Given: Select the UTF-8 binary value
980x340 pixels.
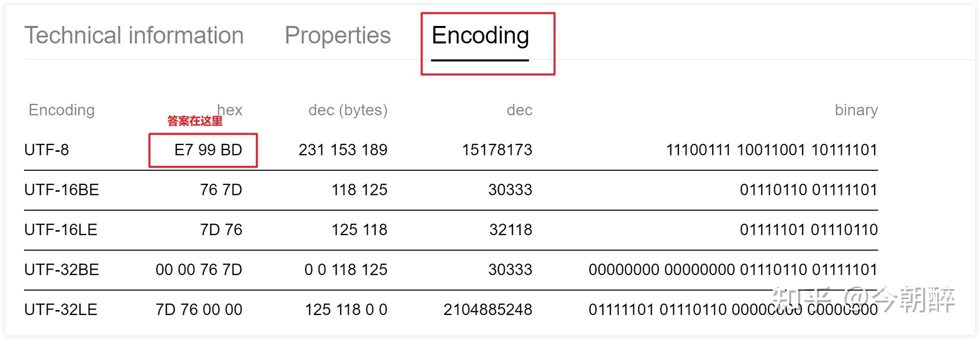Looking at the screenshot, I should pos(771,150).
